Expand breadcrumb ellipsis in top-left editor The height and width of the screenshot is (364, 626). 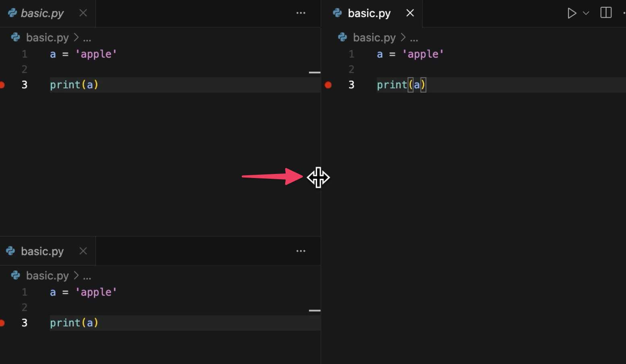(87, 38)
